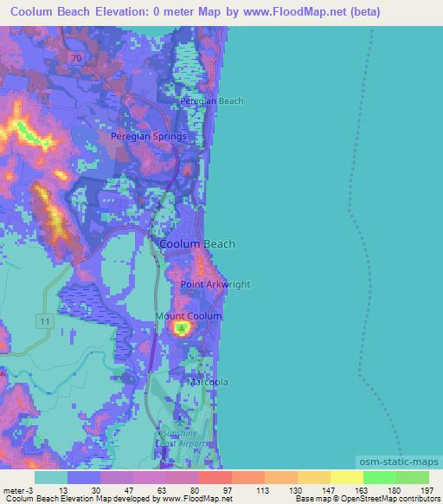The image size is (443, 504).
Task: Click the Mount Coolum label
Action: 189,316
